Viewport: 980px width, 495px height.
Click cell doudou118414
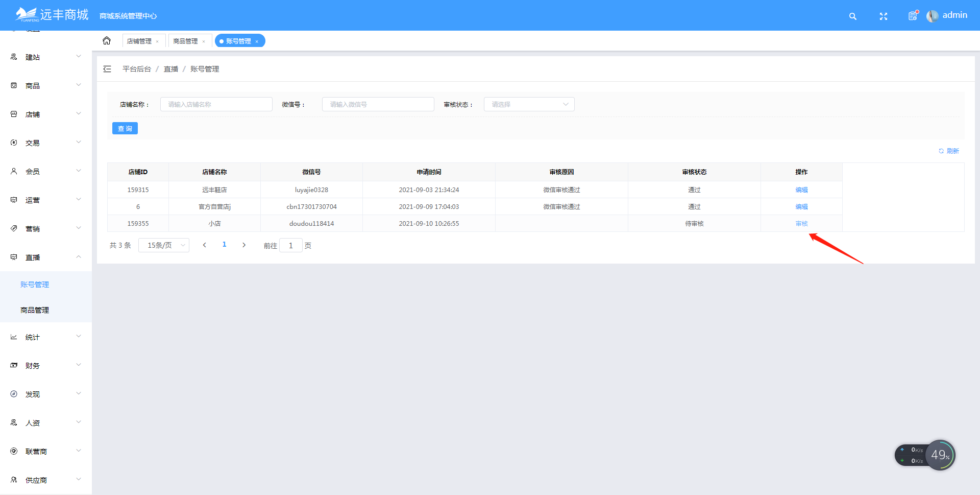point(311,224)
